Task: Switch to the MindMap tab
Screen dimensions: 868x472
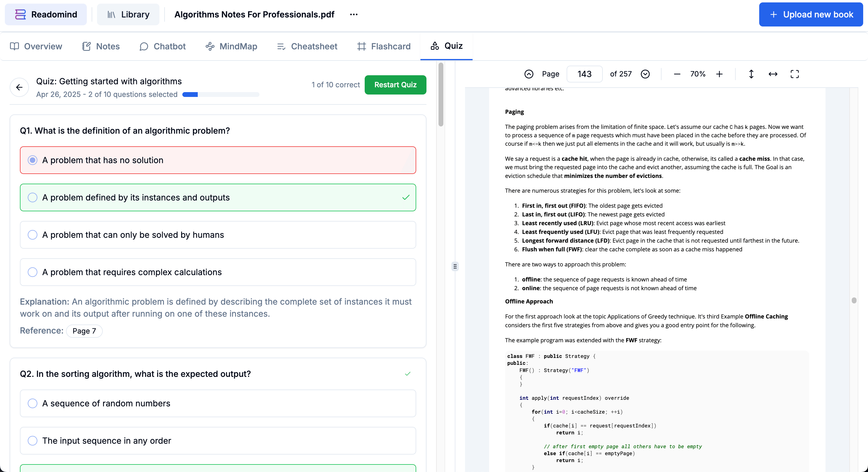Action: [231, 46]
